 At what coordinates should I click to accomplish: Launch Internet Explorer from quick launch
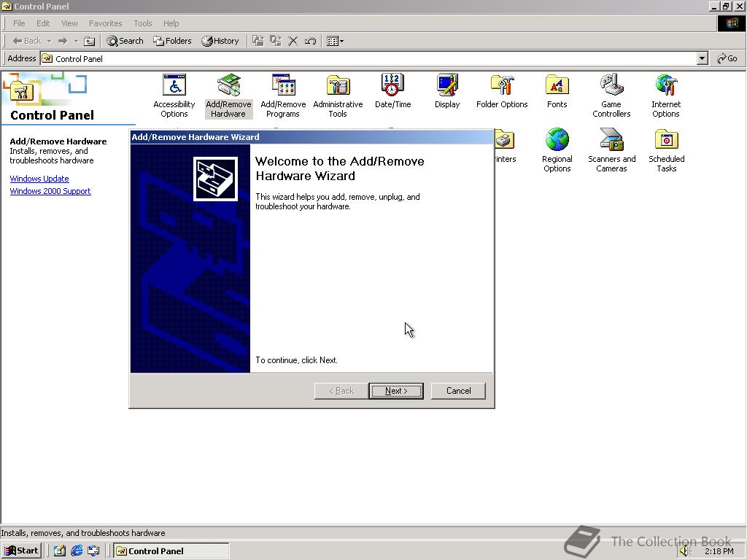[77, 551]
